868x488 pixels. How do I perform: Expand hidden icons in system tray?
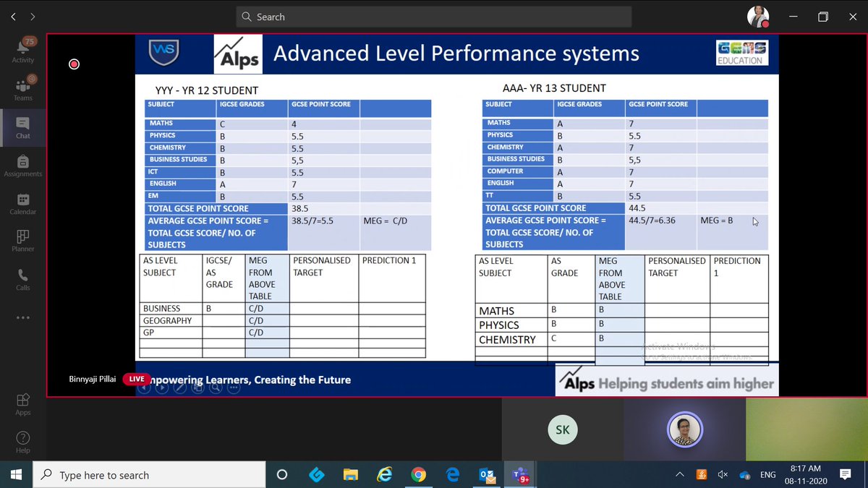pos(678,475)
